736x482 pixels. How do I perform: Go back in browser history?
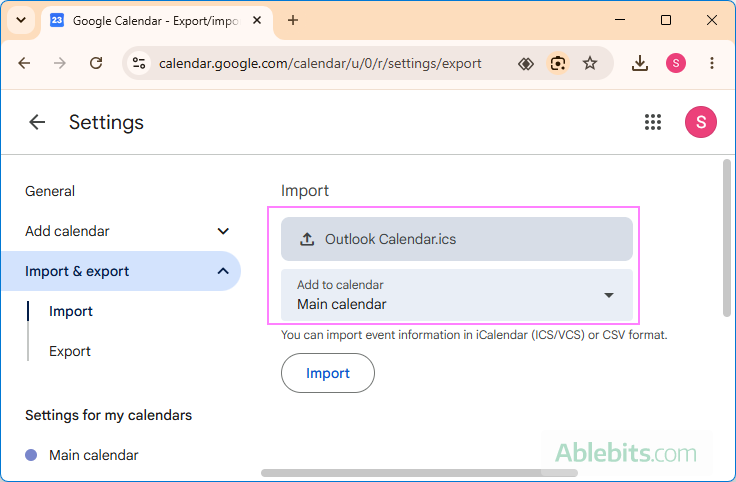coord(24,63)
